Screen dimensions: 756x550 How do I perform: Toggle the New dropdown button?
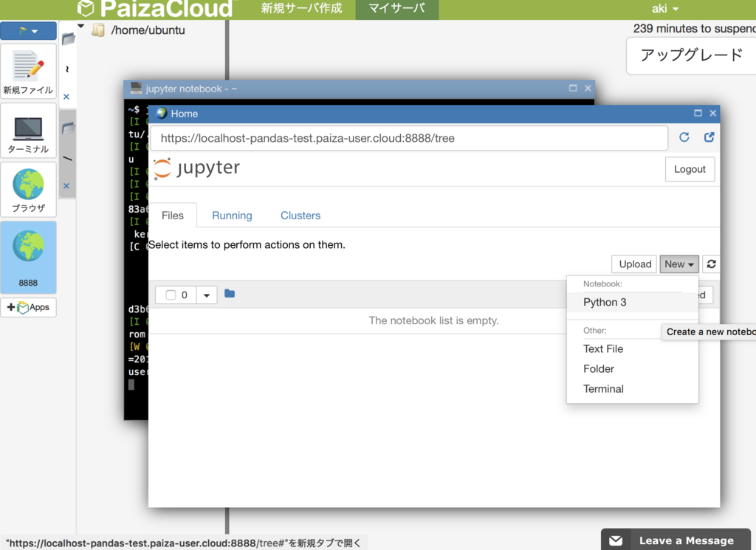point(679,264)
